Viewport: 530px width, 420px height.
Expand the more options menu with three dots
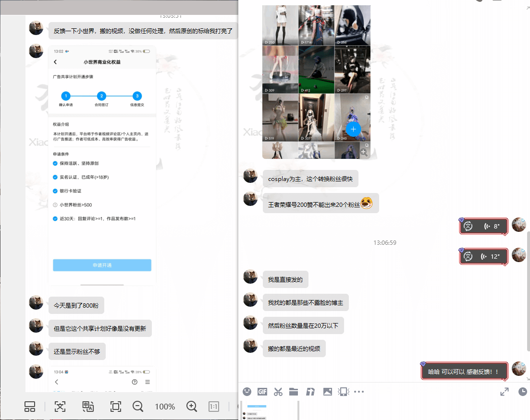pyautogui.click(x=359, y=391)
